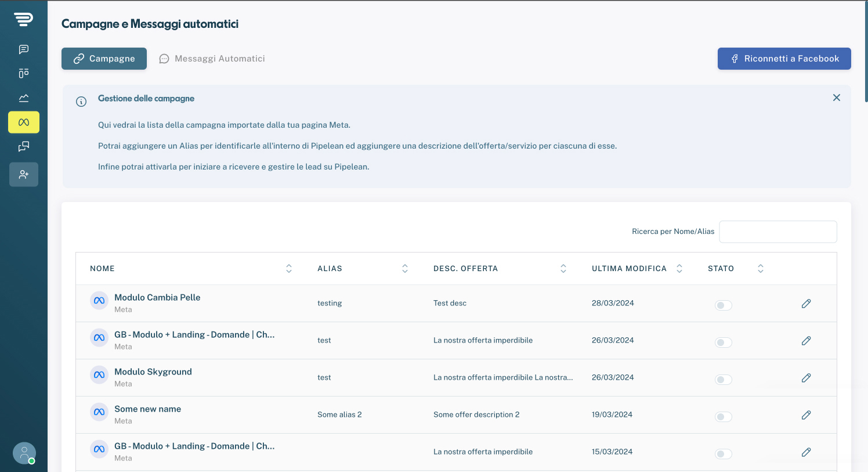
Task: Open the user profile avatar
Action: [24, 453]
